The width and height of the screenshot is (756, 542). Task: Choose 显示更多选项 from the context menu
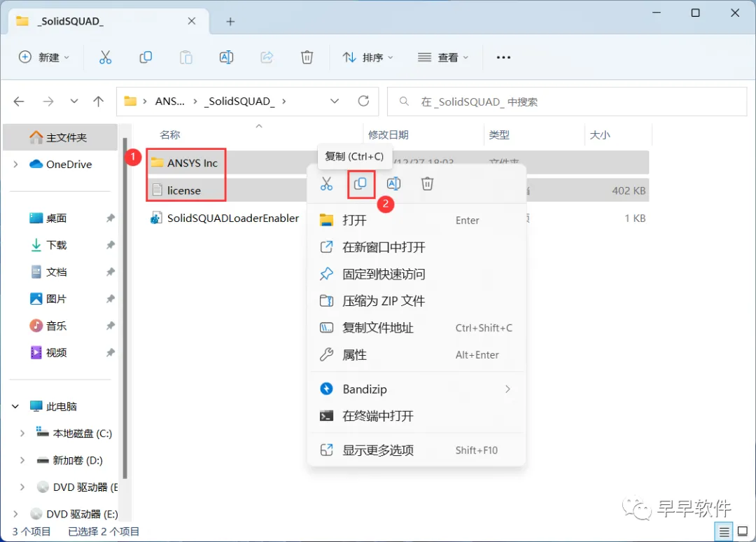(x=416, y=450)
